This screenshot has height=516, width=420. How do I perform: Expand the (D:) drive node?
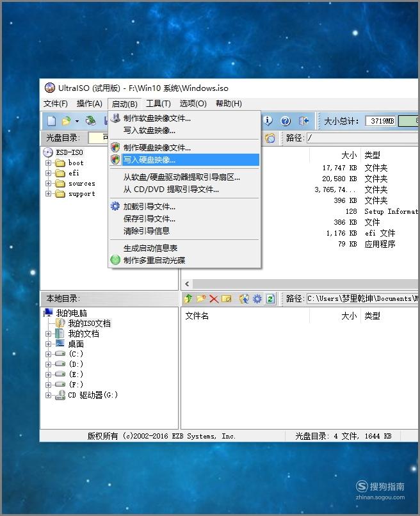[49, 364]
